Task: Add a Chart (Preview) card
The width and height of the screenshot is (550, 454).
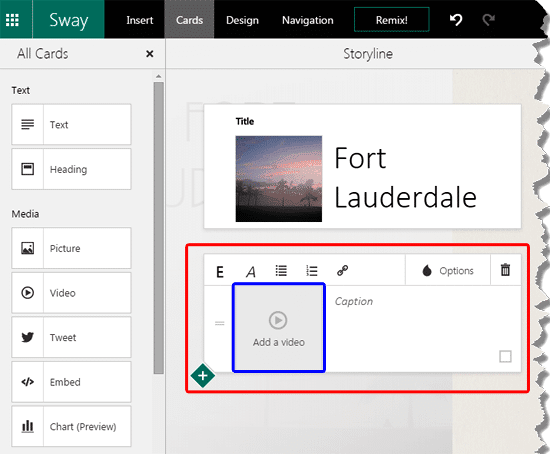Action: (x=71, y=426)
